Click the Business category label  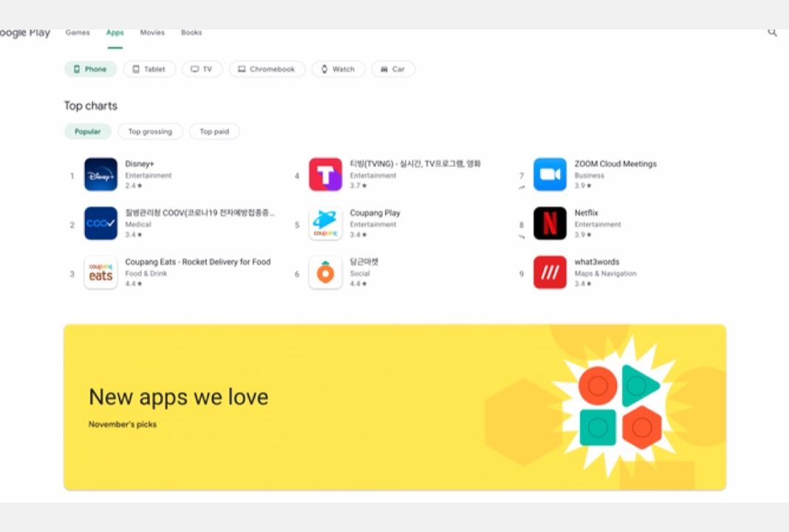pyautogui.click(x=590, y=176)
